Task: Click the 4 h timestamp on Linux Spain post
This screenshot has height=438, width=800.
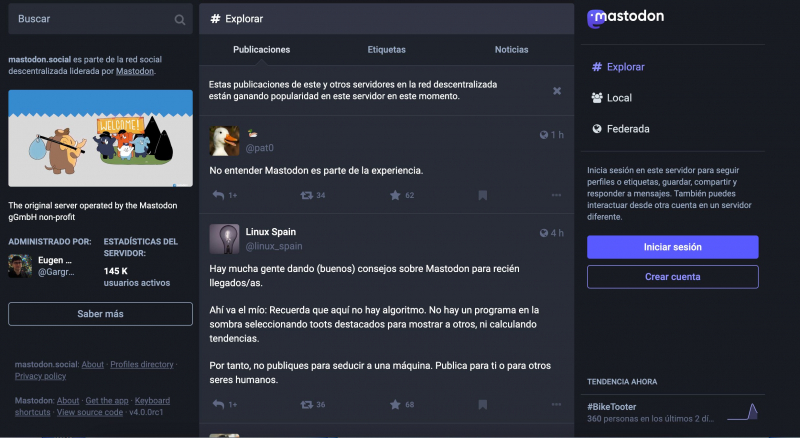Action: click(x=557, y=233)
